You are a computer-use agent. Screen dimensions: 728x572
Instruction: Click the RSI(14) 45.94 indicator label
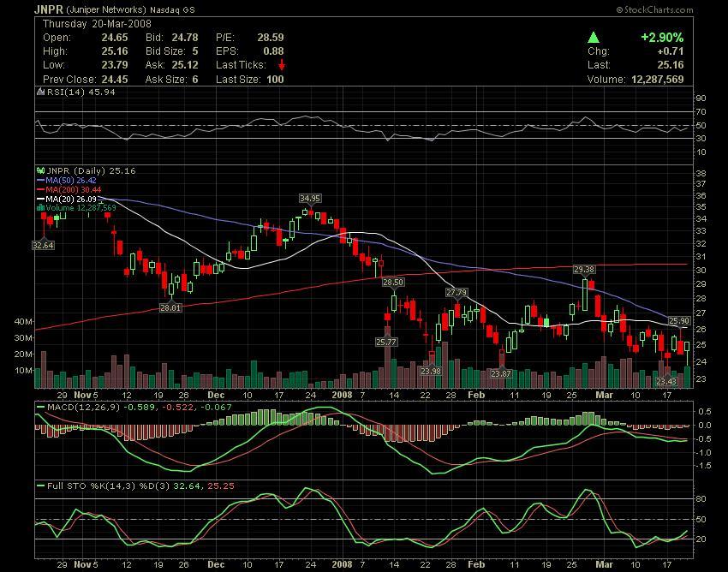click(x=81, y=92)
